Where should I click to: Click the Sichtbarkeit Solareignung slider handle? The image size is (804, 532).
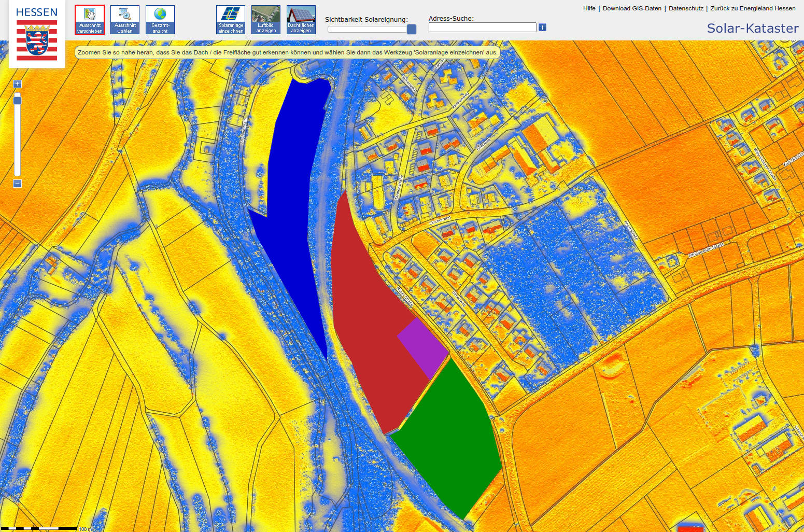point(412,29)
